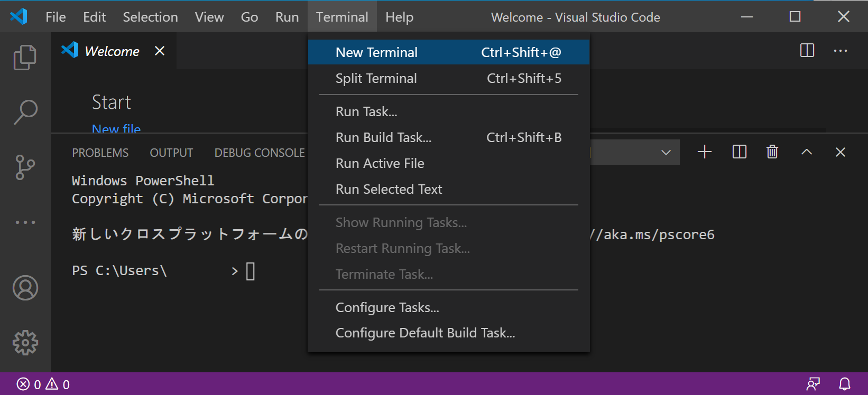Click the feedback icon in status bar
The width and height of the screenshot is (868, 395).
(813, 384)
